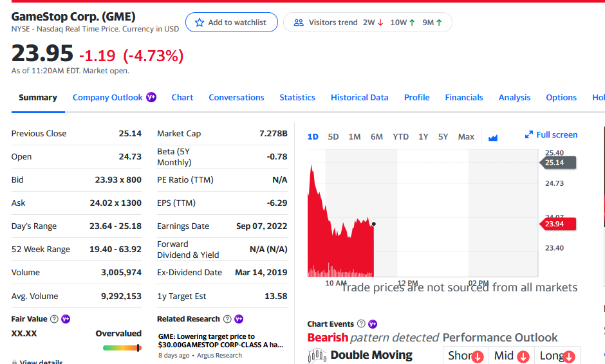Click the 1y Target Est value 13.58
The width and height of the screenshot is (605, 364).
pos(276,296)
